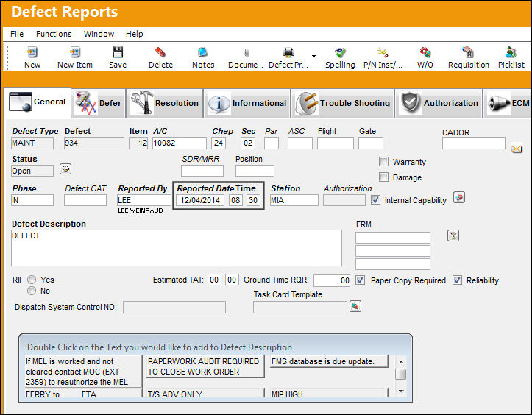Click the Phase field showing IN
532x415 pixels.
point(32,200)
